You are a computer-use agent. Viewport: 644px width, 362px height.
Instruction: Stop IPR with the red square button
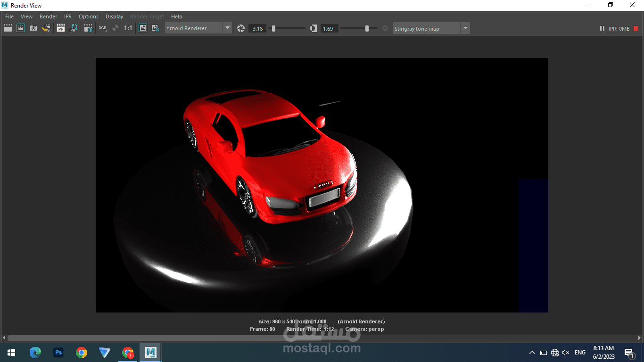pos(636,28)
